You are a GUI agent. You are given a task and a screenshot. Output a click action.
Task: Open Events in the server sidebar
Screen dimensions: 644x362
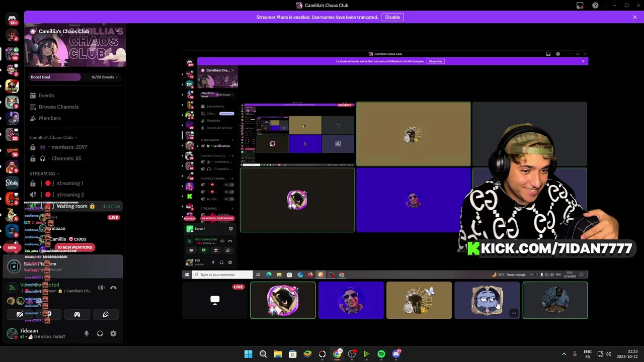point(46,96)
